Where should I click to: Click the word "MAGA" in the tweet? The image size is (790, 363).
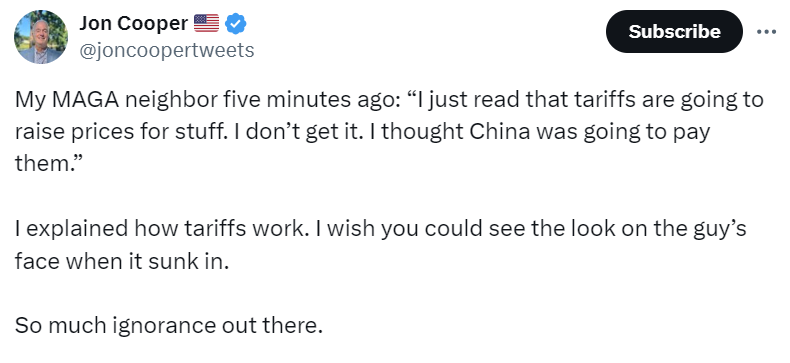pyautogui.click(x=86, y=100)
